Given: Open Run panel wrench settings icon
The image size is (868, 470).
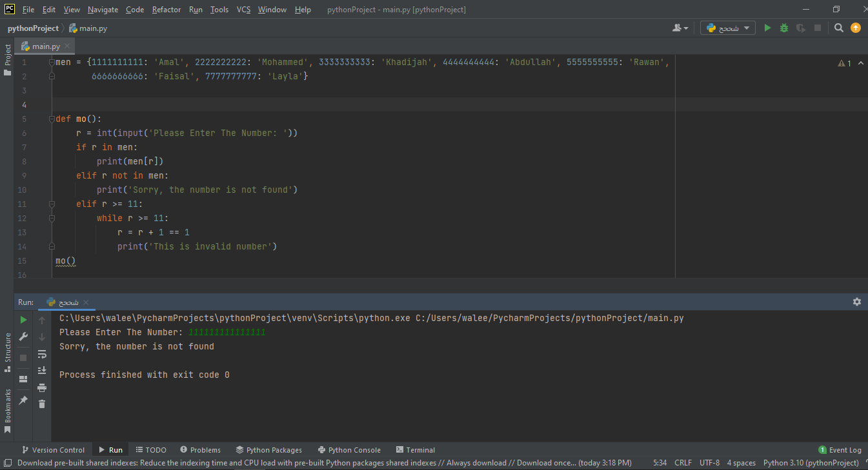Looking at the screenshot, I should pyautogui.click(x=24, y=337).
